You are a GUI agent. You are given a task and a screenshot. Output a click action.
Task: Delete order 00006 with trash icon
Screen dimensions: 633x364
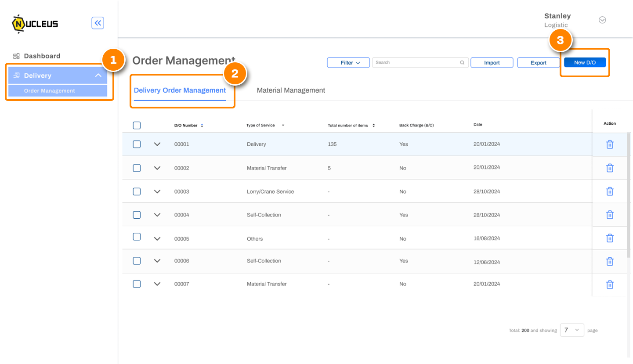pos(610,261)
